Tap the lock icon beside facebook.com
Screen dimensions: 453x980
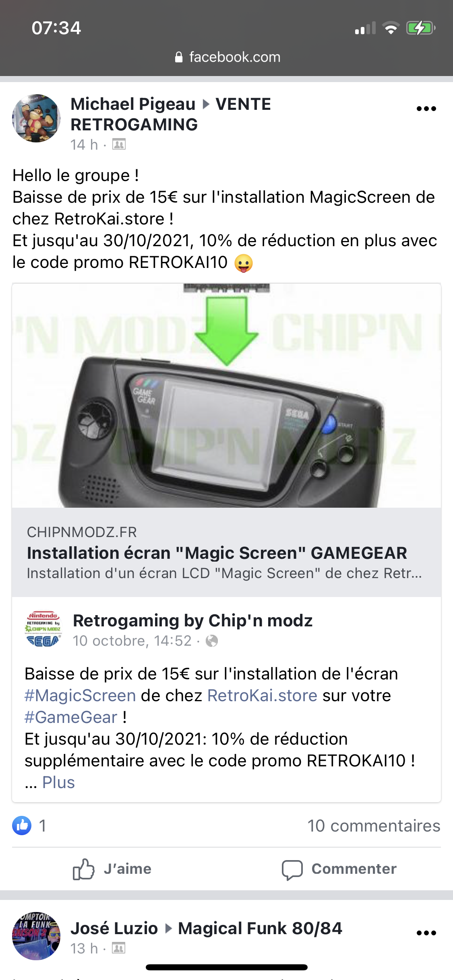pos(179,57)
